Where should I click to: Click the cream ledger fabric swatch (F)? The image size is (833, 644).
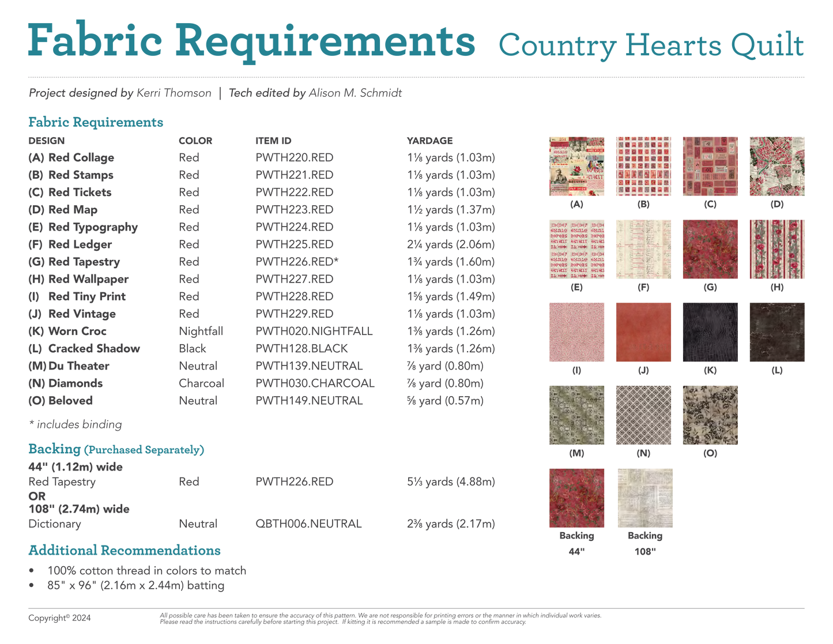[643, 249]
